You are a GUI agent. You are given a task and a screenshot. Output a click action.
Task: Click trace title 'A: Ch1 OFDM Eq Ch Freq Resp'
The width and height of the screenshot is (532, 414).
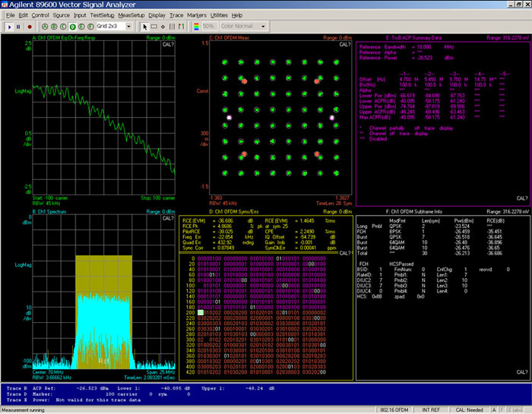point(64,38)
